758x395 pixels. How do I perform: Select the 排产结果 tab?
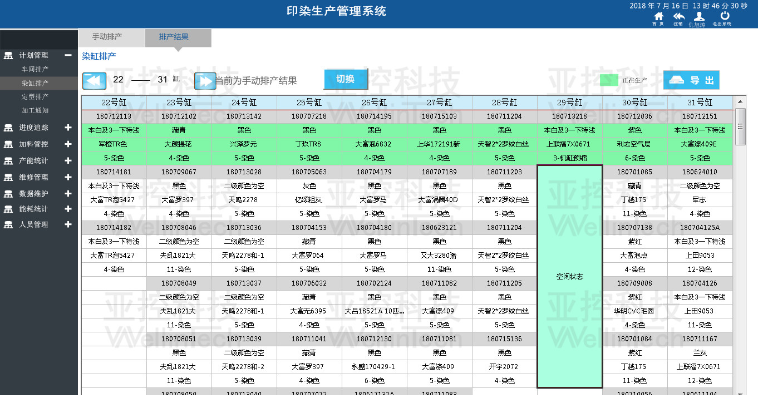tap(174, 37)
